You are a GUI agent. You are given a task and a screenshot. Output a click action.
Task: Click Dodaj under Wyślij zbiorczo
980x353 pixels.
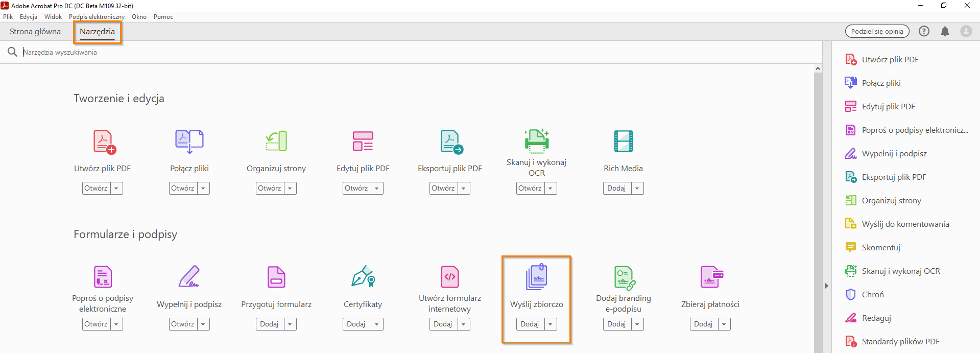530,324
